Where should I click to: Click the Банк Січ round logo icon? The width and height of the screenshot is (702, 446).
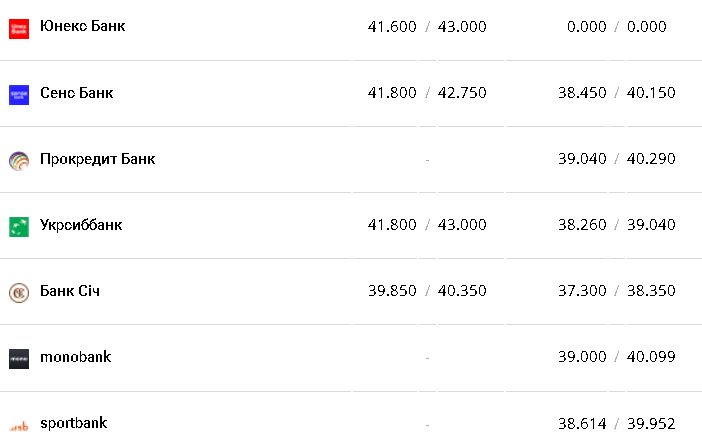(x=19, y=292)
